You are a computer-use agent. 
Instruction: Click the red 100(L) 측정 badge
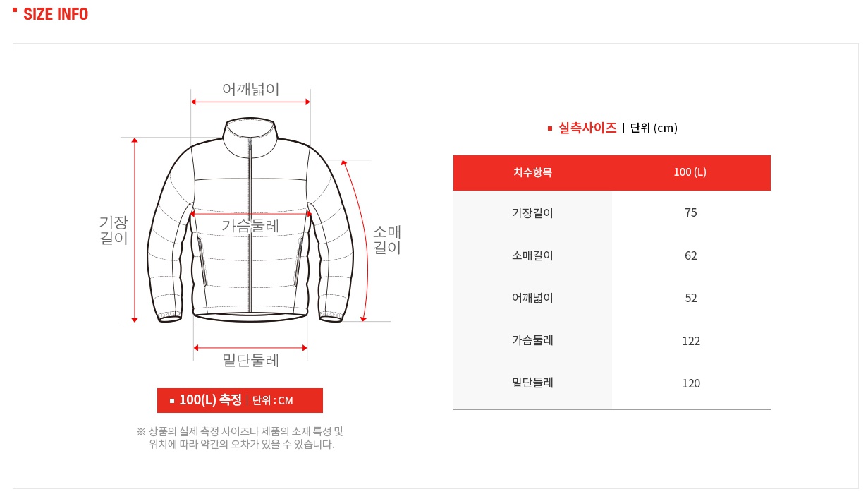point(240,400)
